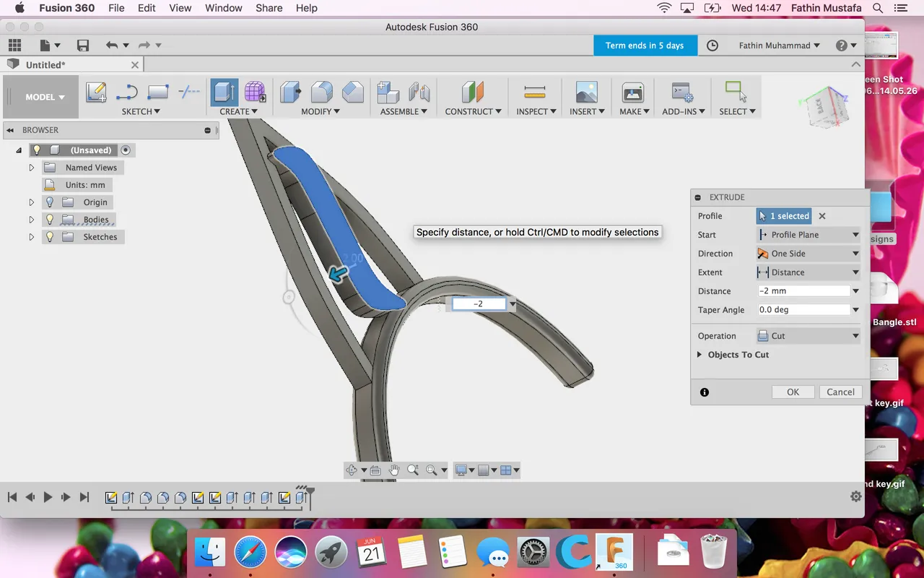This screenshot has width=924, height=578.
Task: Click the Select tool icon
Action: [736, 92]
